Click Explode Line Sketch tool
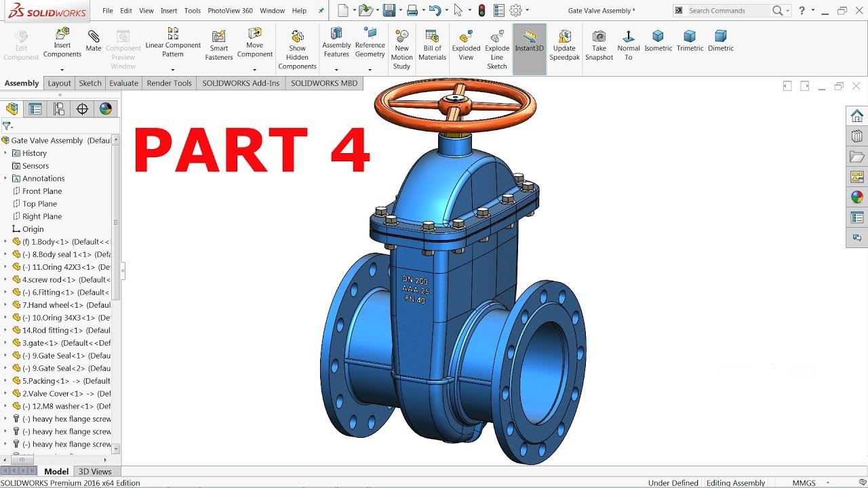This screenshot has height=488, width=868. tap(497, 49)
